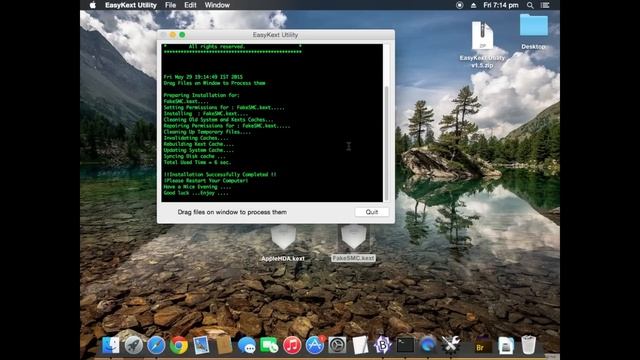640x360 pixels.
Task: Open Google Chrome from the dock
Action: tap(179, 345)
